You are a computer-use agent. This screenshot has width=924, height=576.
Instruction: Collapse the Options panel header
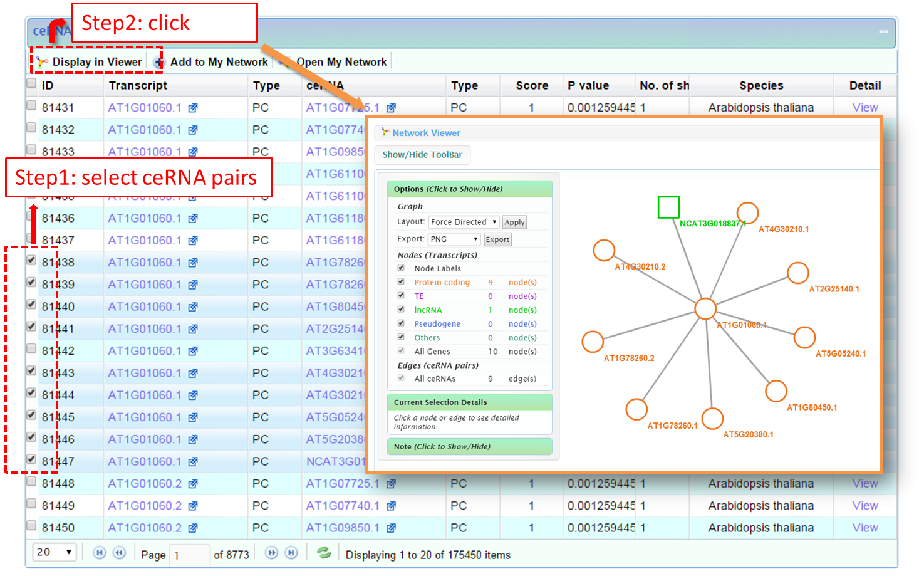pyautogui.click(x=469, y=189)
